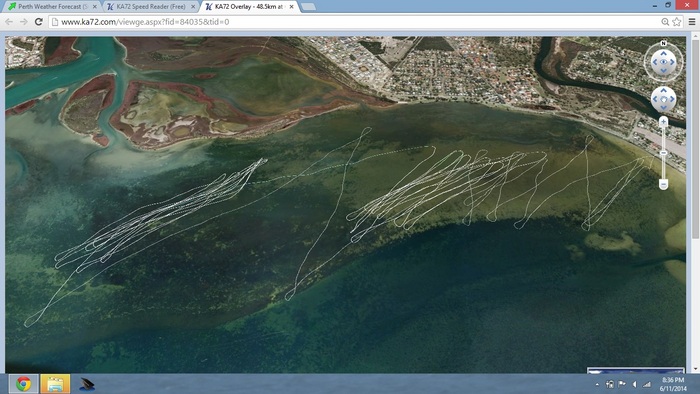700x394 pixels.
Task: Switch to KA72 Speed Reader (Free) tab
Action: [x=151, y=7]
